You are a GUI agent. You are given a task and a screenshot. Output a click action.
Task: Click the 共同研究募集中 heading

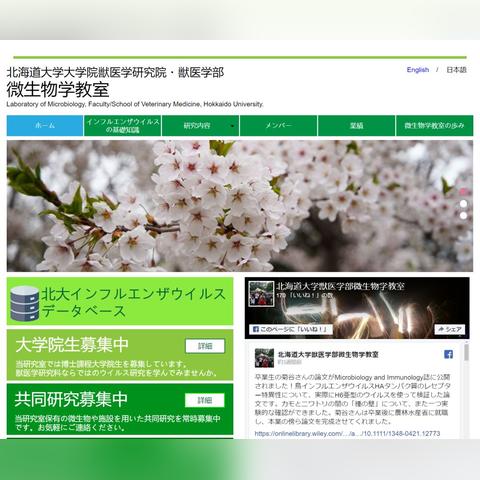point(71,399)
